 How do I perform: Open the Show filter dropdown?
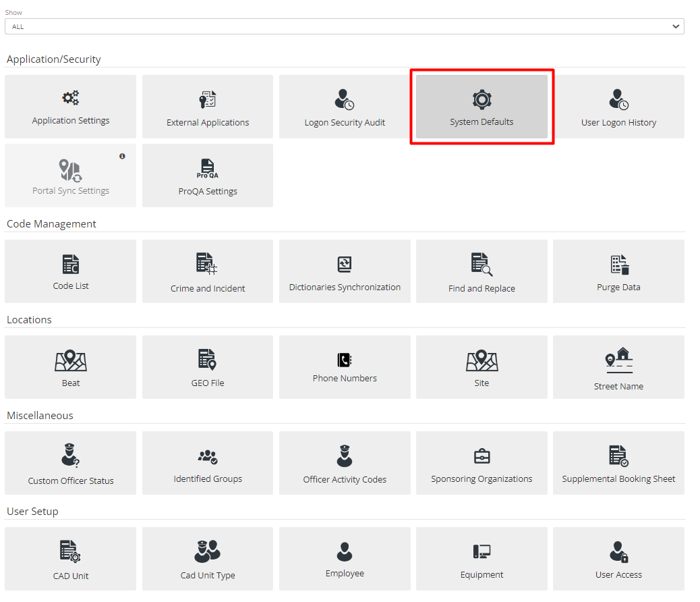(x=345, y=26)
